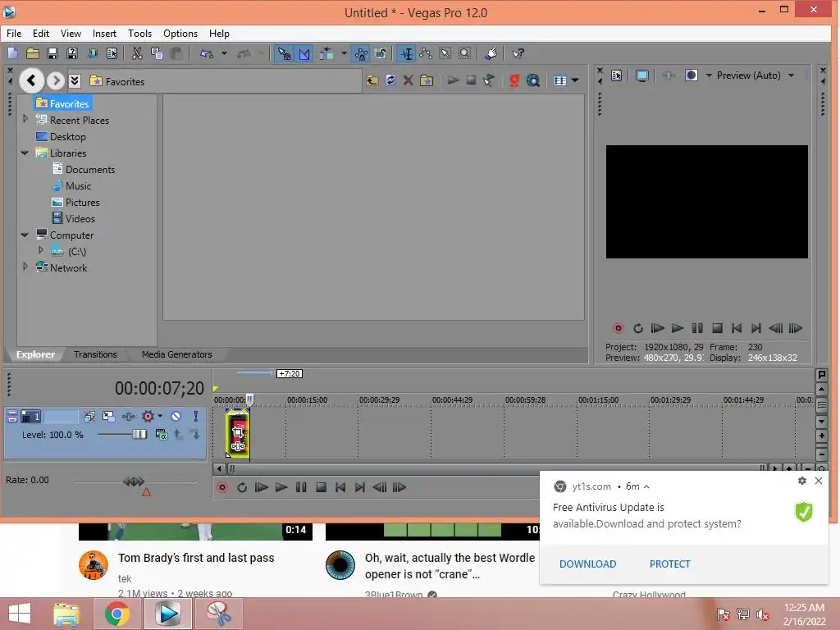
Task: Collapse the Libraries tree node
Action: [25, 153]
